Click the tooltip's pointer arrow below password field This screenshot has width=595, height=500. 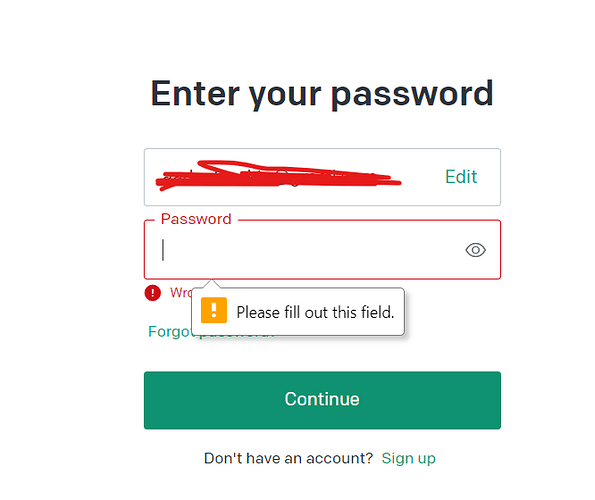(212, 284)
